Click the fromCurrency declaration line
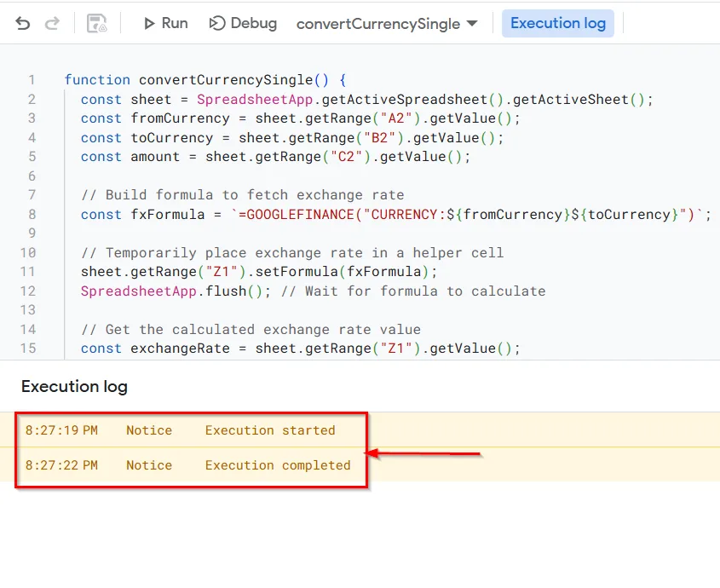 coord(301,118)
